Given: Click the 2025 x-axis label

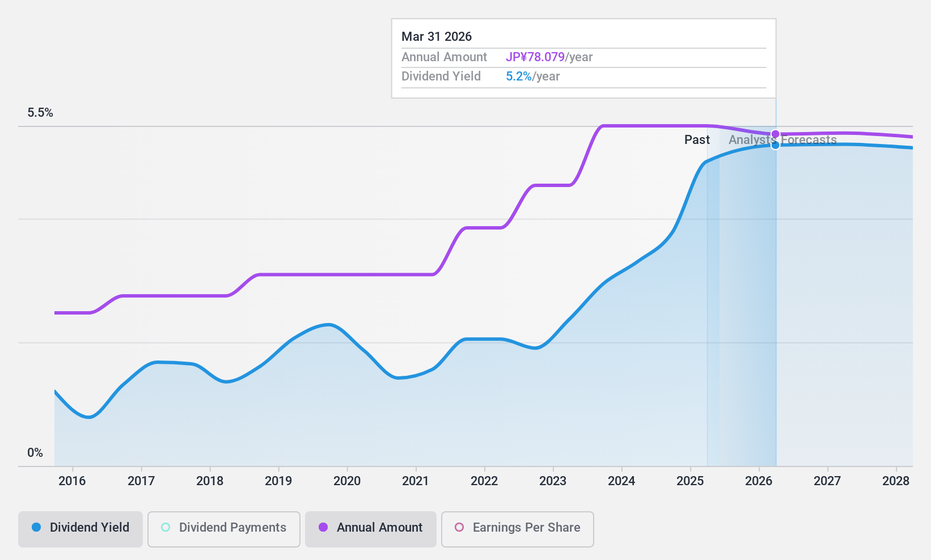Looking at the screenshot, I should [x=690, y=481].
